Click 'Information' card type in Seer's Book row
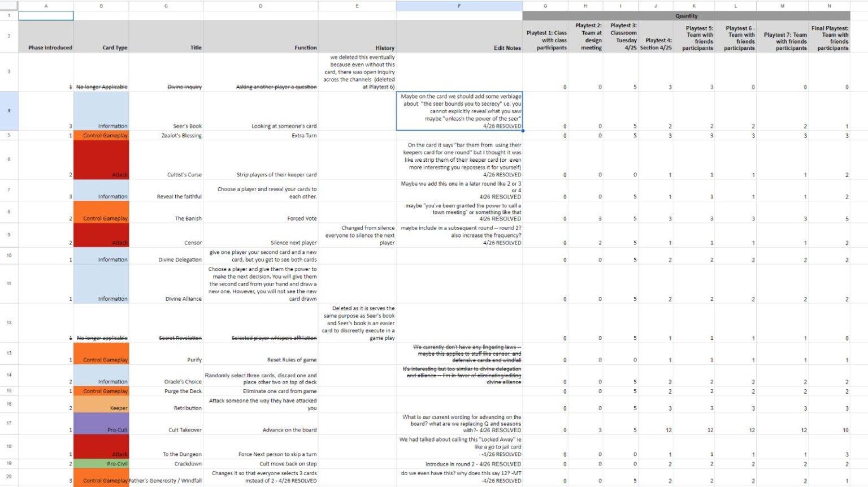868x487 pixels. pyautogui.click(x=101, y=111)
